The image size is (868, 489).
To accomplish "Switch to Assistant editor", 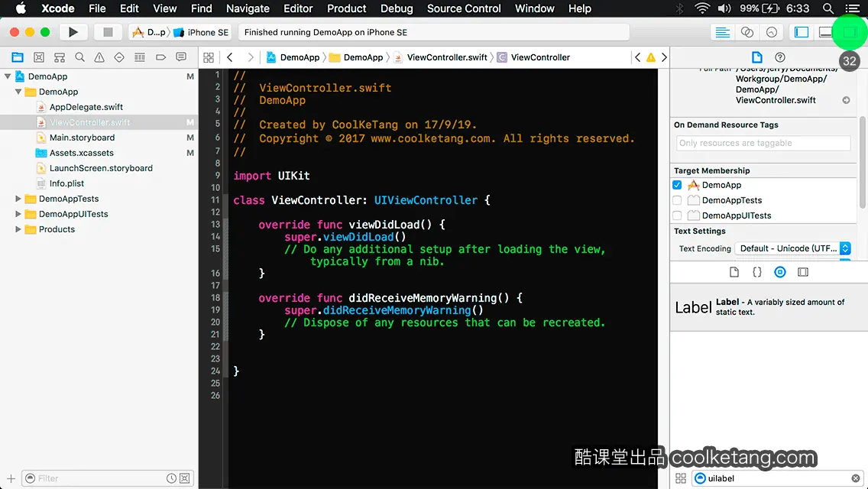I will [x=747, y=32].
